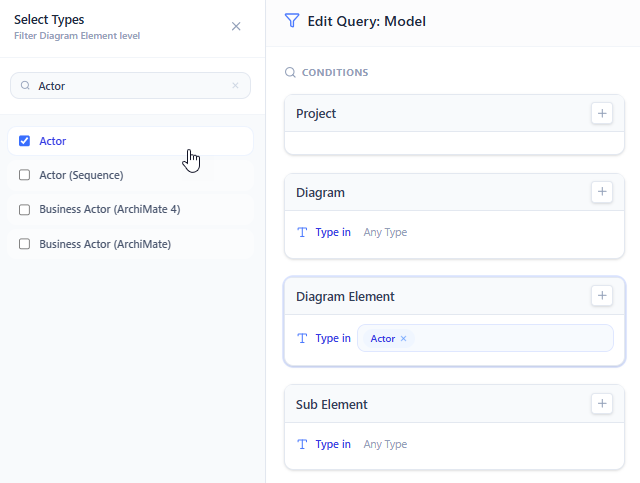Click the 'Business Actor (ArchiMate)' row label
Screen dimensions: 640x483
tap(105, 244)
